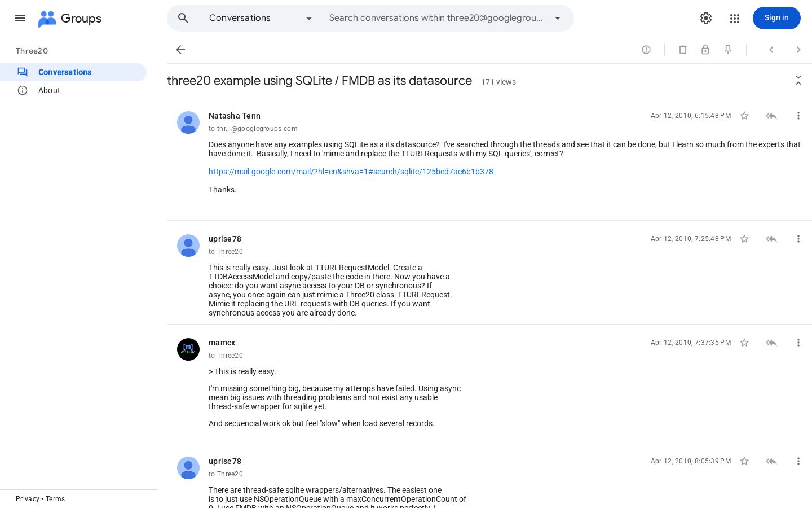Open the Conversations search scope dropdown
Screen dimensions: 812x508
tap(261, 18)
